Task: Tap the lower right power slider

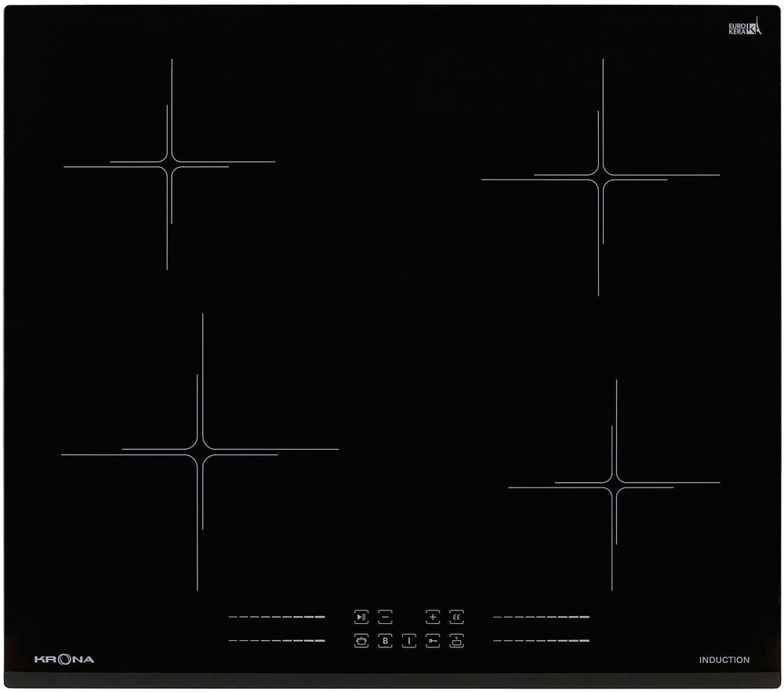Action: (x=541, y=640)
